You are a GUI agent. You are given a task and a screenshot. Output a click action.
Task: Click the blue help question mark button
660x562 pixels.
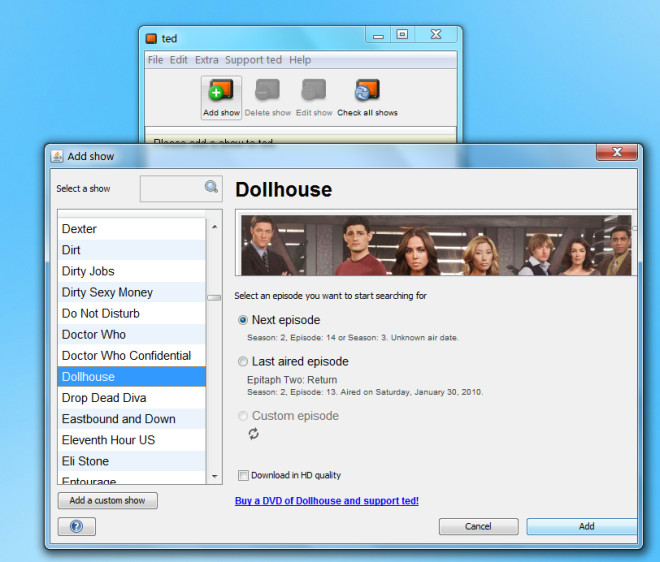pos(77,526)
